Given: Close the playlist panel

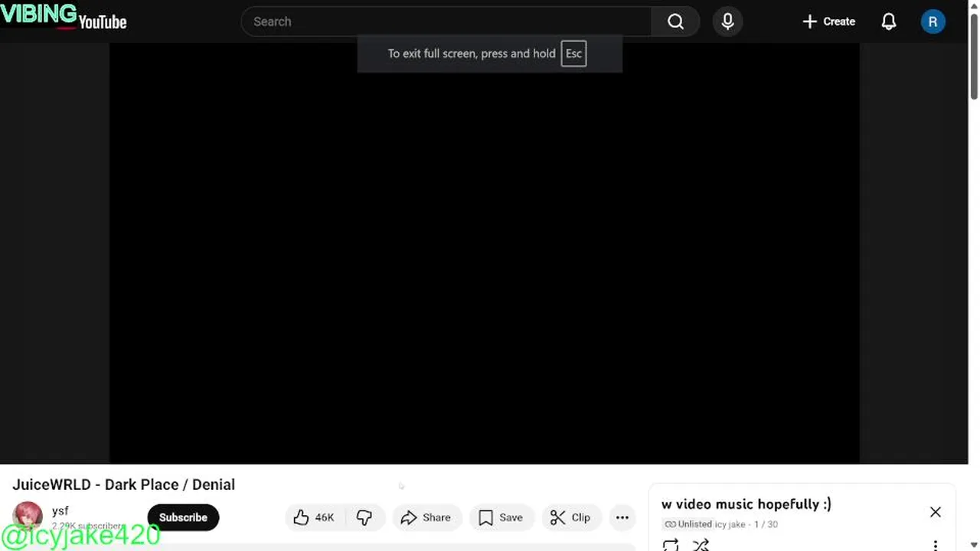Looking at the screenshot, I should [936, 512].
